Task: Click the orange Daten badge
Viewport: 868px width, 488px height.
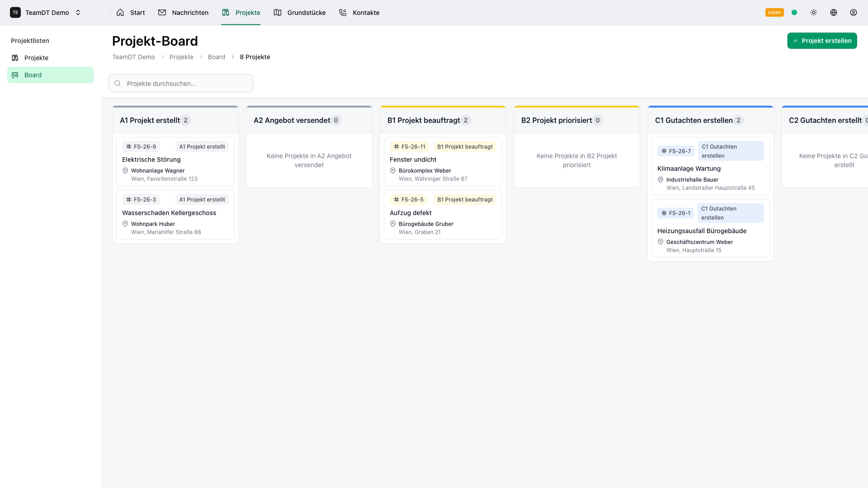Action: point(774,12)
